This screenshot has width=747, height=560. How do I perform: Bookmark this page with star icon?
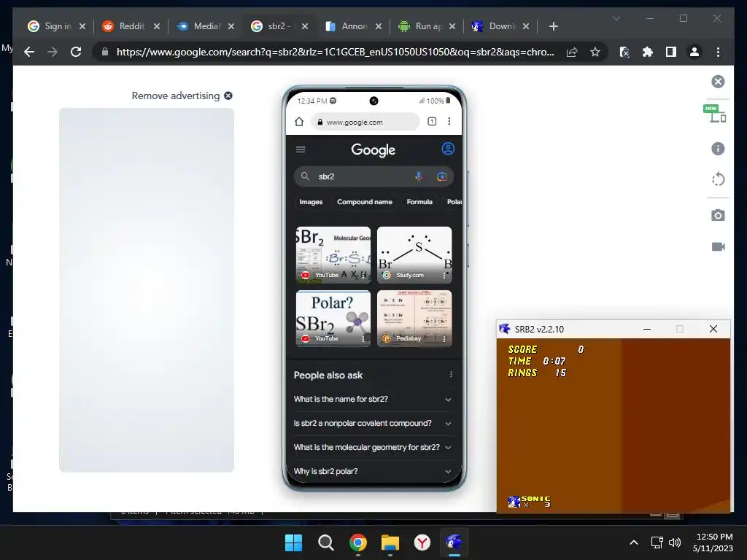(595, 52)
